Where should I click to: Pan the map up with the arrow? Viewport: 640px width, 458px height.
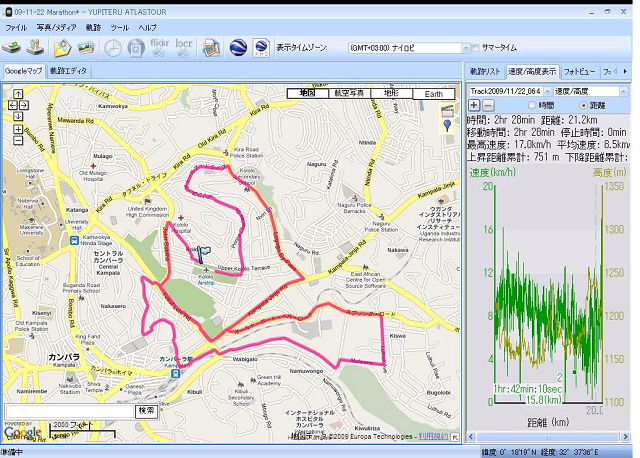[18, 94]
